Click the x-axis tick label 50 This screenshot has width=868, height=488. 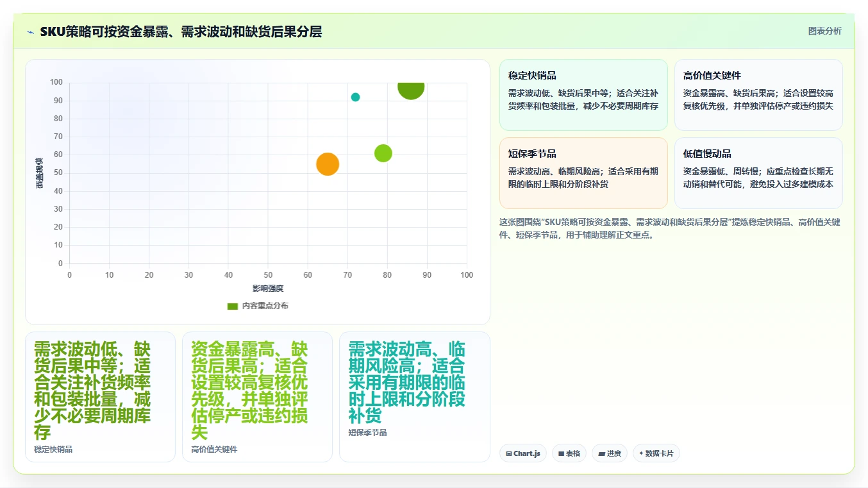point(268,274)
